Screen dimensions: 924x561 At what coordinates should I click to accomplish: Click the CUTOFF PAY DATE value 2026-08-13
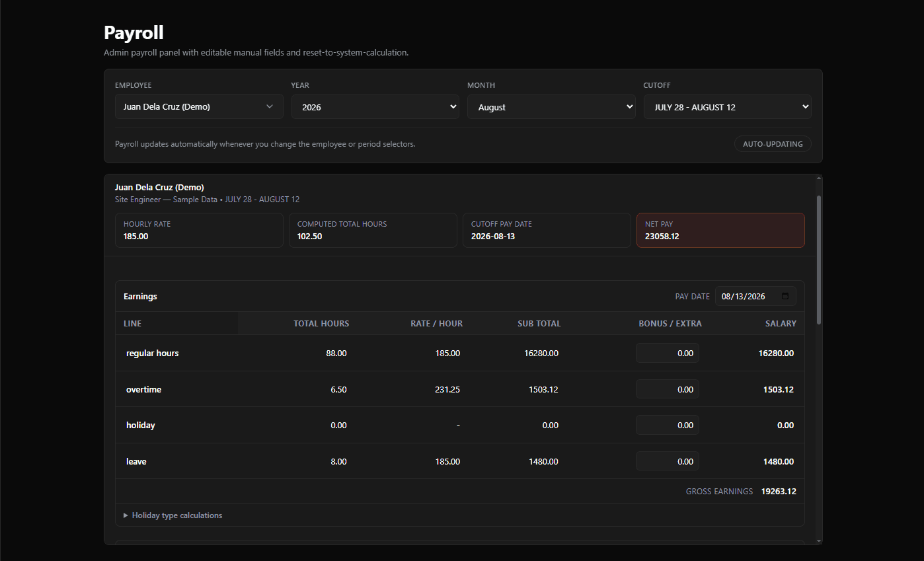click(492, 236)
